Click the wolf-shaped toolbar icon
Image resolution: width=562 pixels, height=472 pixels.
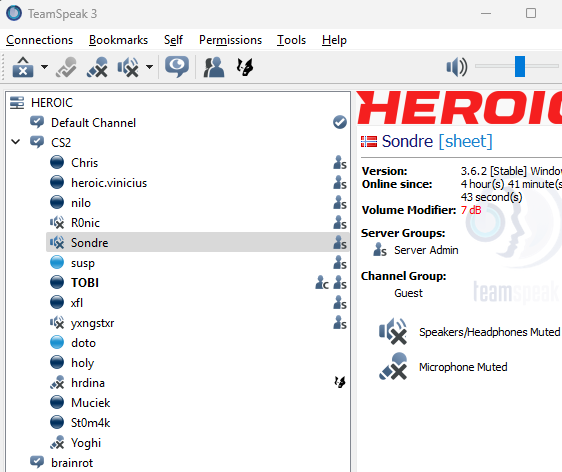[x=245, y=67]
